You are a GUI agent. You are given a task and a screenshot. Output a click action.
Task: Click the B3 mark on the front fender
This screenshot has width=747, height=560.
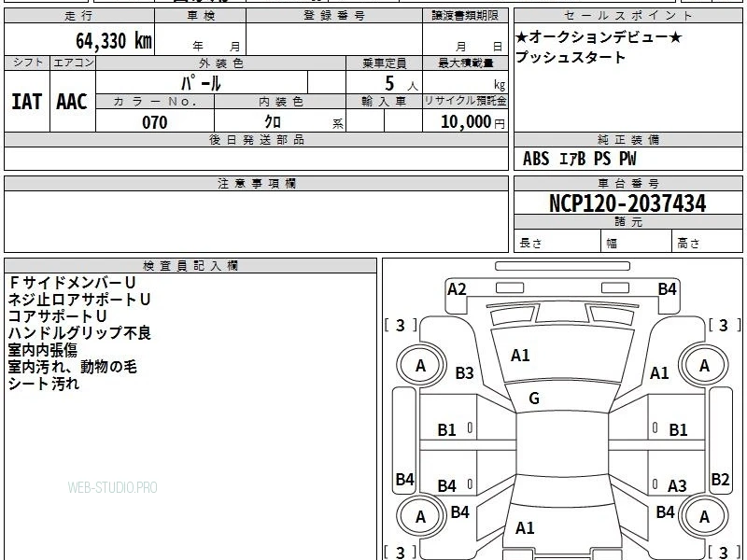click(464, 372)
